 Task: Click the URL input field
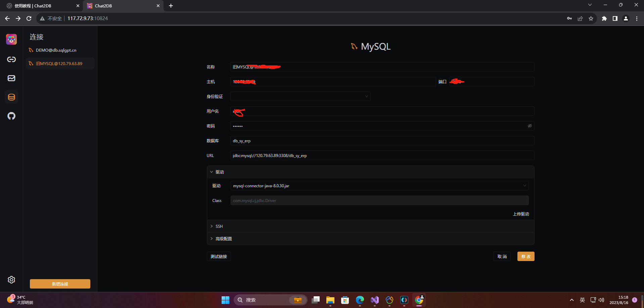pos(382,155)
